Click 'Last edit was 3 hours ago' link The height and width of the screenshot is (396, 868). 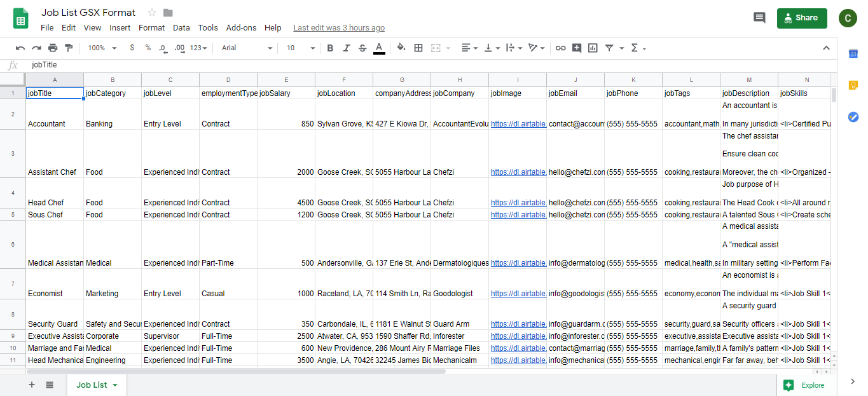pyautogui.click(x=339, y=27)
